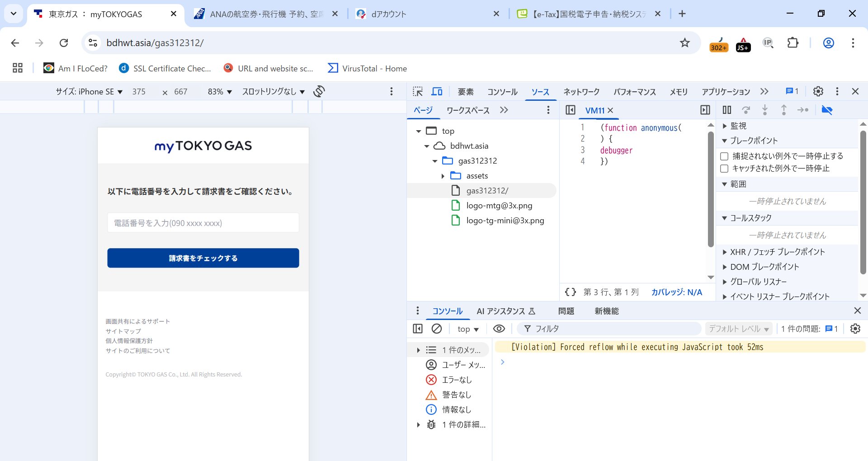Rotate the device screen orientation
This screenshot has width=868, height=461.
[x=319, y=91]
